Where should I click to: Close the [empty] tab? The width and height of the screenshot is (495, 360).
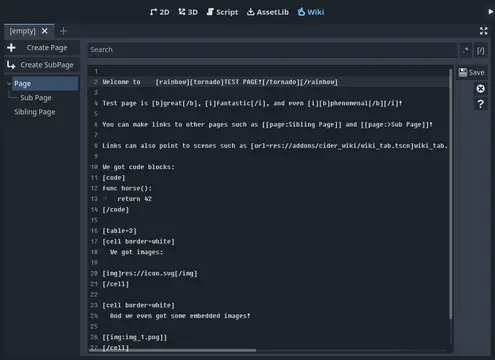pos(45,31)
